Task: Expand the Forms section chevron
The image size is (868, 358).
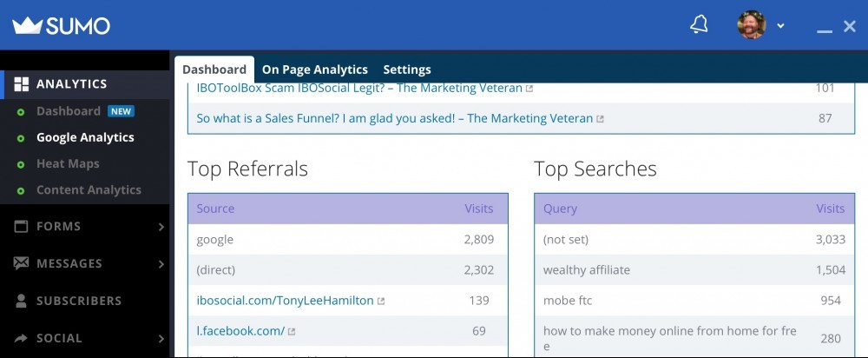Action: tap(161, 227)
